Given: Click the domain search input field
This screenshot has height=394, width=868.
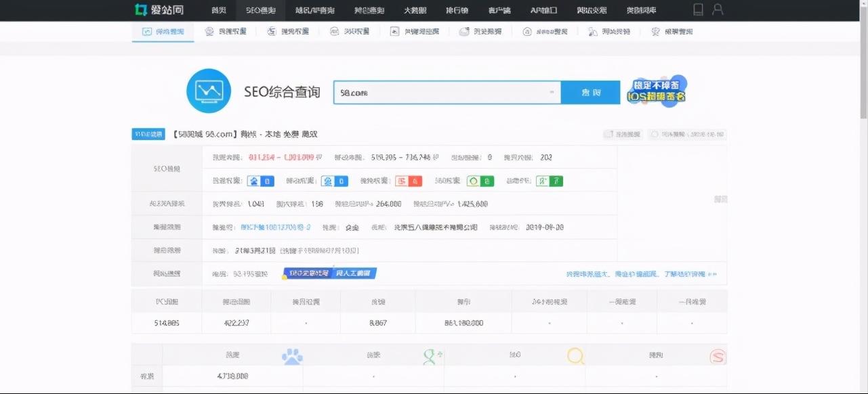Looking at the screenshot, I should (440, 92).
